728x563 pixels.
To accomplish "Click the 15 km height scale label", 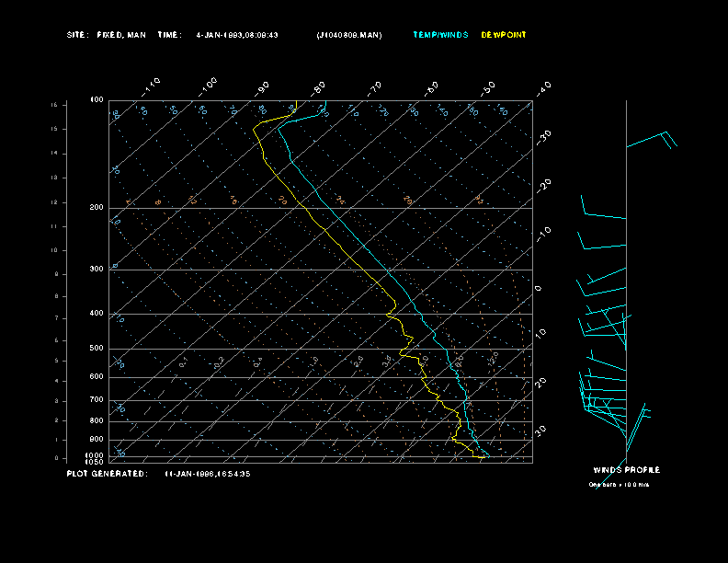I will pyautogui.click(x=54, y=129).
